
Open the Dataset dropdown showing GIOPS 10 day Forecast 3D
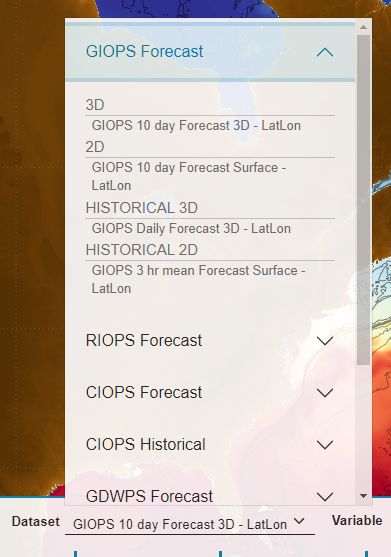[190, 524]
